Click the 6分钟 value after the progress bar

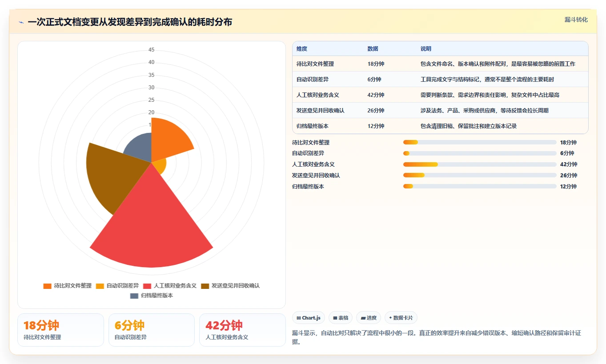tap(567, 153)
